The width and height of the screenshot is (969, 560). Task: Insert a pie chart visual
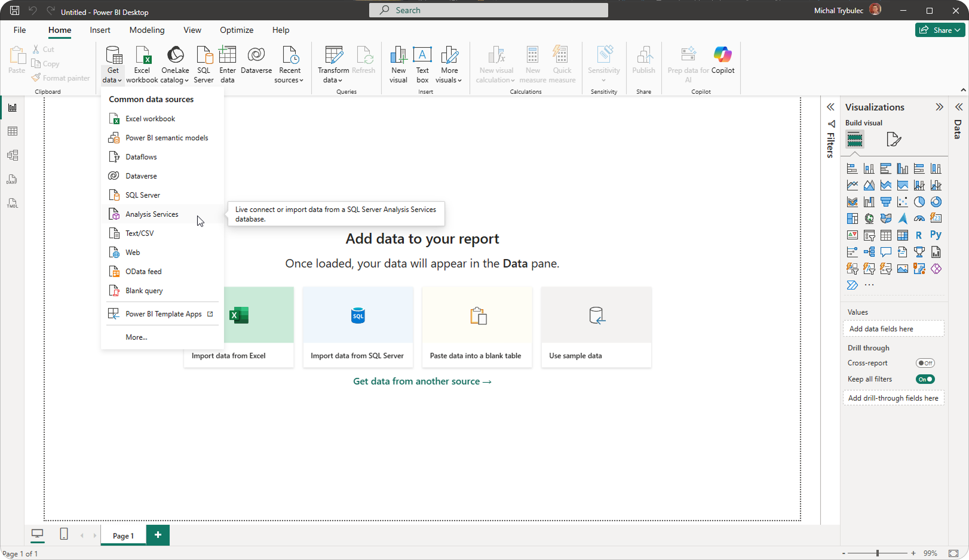click(920, 201)
